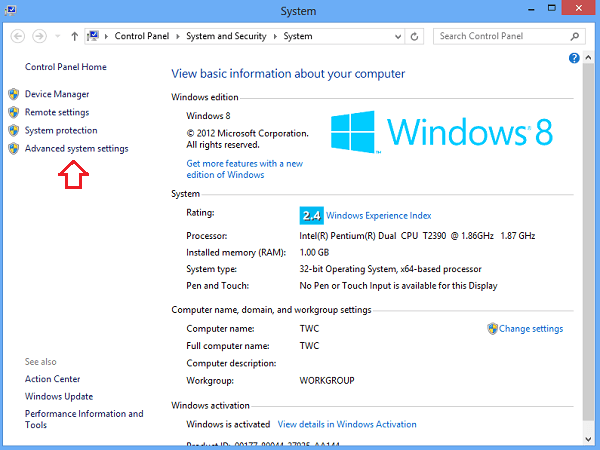
Task: Open Control Panel Home
Action: tap(66, 67)
